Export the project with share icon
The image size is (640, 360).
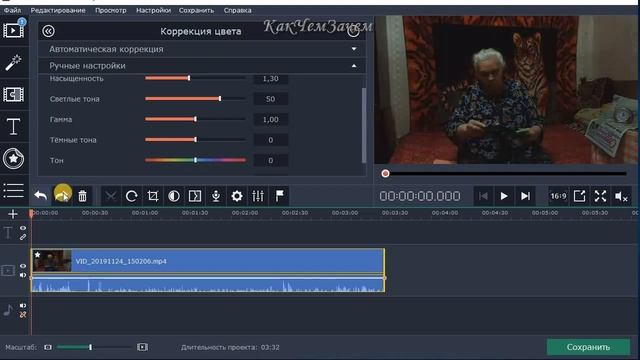[x=580, y=196]
